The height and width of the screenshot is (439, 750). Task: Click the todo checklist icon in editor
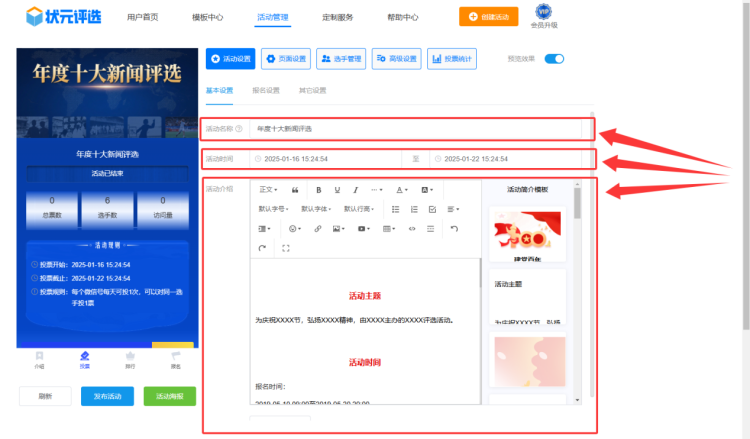[x=432, y=209]
